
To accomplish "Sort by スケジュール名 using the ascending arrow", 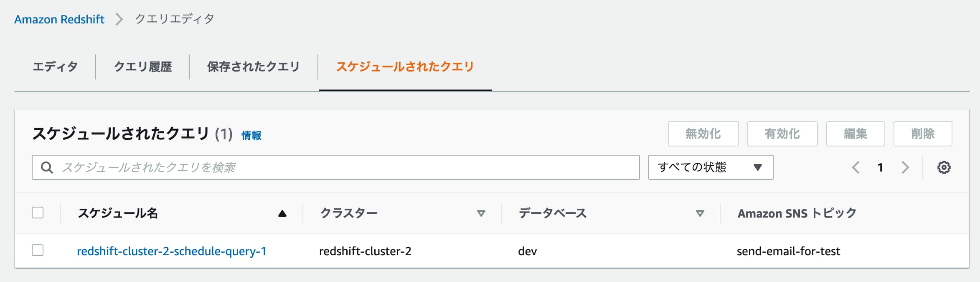I will [x=282, y=213].
